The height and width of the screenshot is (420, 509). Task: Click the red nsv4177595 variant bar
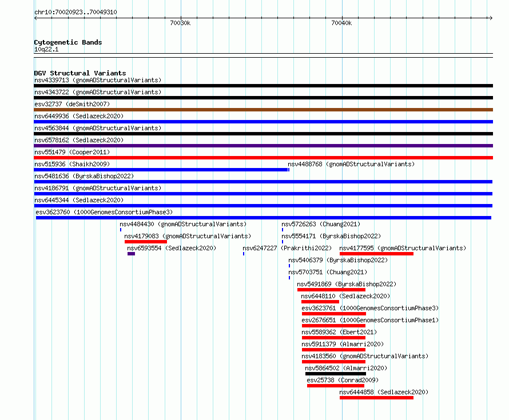pyautogui.click(x=376, y=254)
